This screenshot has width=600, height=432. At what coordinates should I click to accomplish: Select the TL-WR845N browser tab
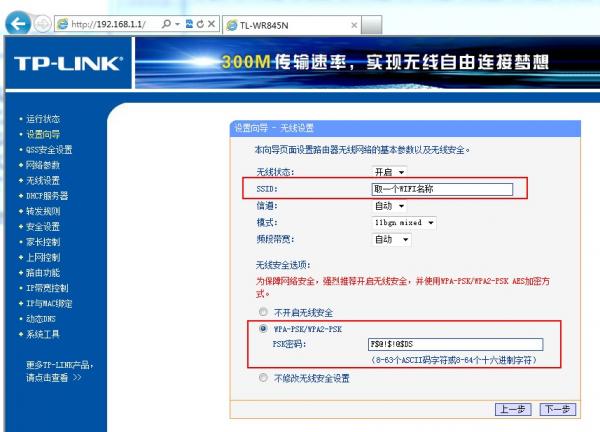[292, 26]
